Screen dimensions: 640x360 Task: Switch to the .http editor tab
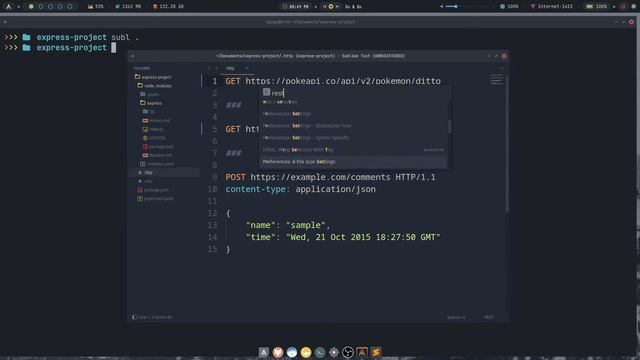231,68
